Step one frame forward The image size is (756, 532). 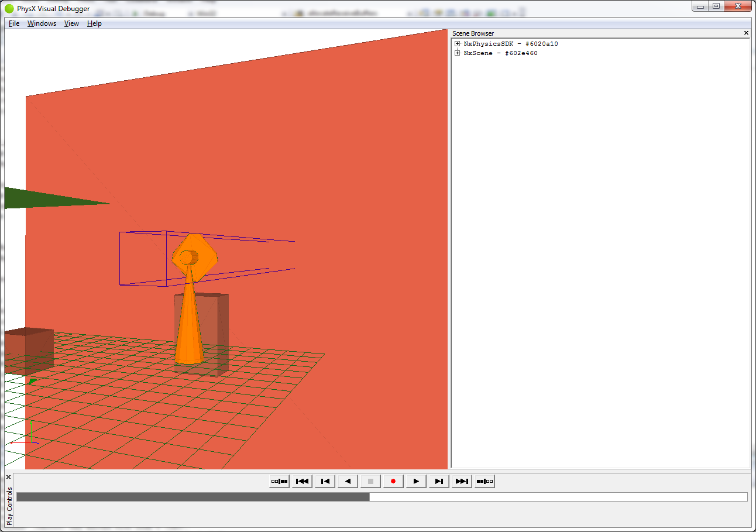(x=439, y=482)
